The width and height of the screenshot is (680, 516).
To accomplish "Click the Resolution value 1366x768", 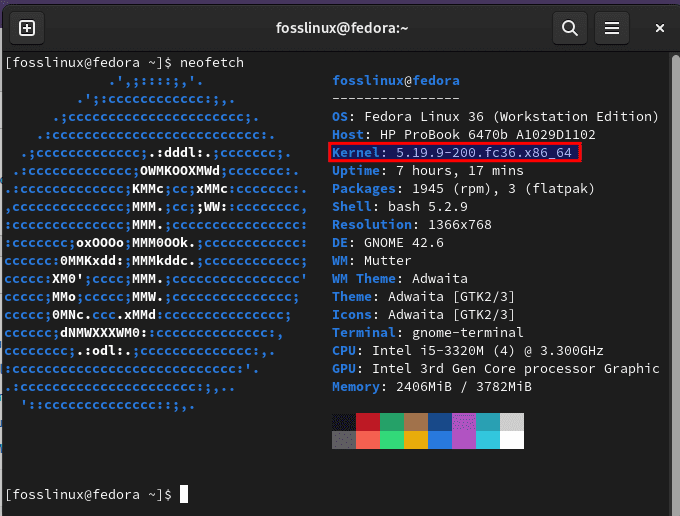I will pos(460,225).
